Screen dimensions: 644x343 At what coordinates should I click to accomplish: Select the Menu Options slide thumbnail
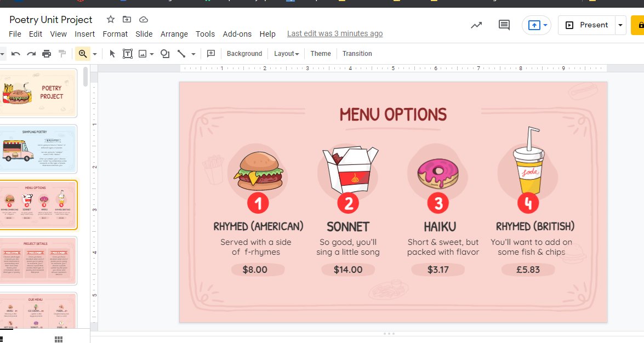(38, 205)
